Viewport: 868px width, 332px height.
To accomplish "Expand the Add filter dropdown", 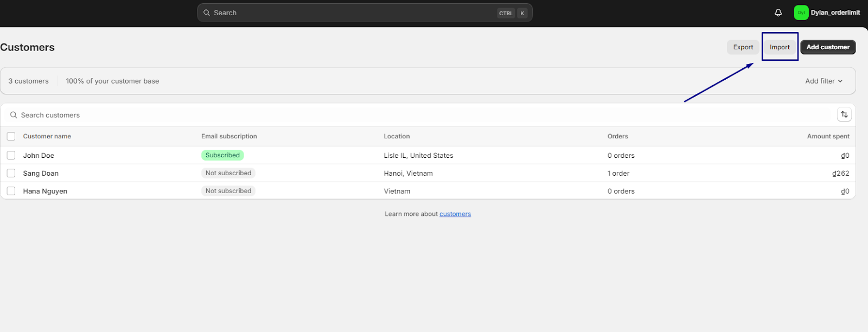I will click(824, 81).
